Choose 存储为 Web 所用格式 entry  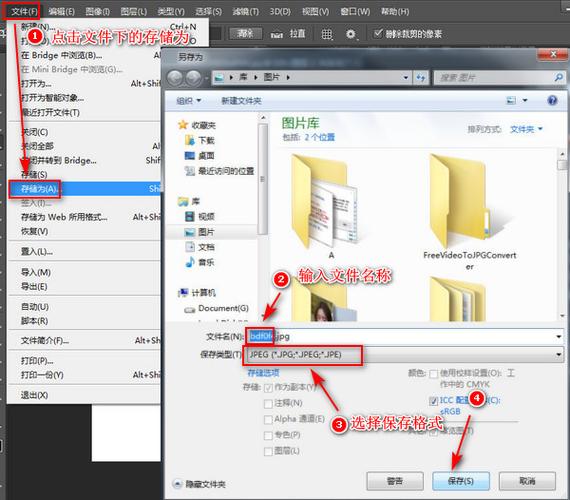(84, 217)
